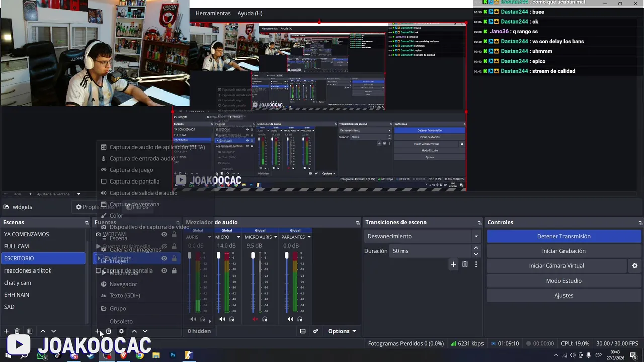644x362 pixels.
Task: Click the add source plus icon
Action: click(98, 331)
